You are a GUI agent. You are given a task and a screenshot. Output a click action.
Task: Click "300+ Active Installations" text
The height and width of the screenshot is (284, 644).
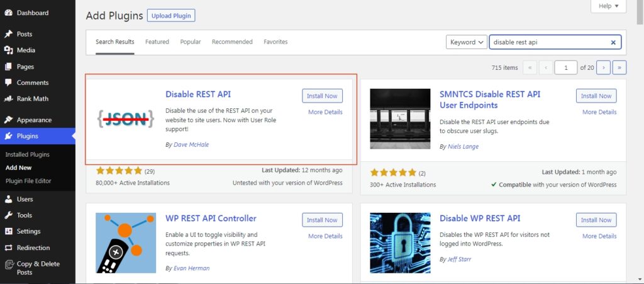pos(403,185)
